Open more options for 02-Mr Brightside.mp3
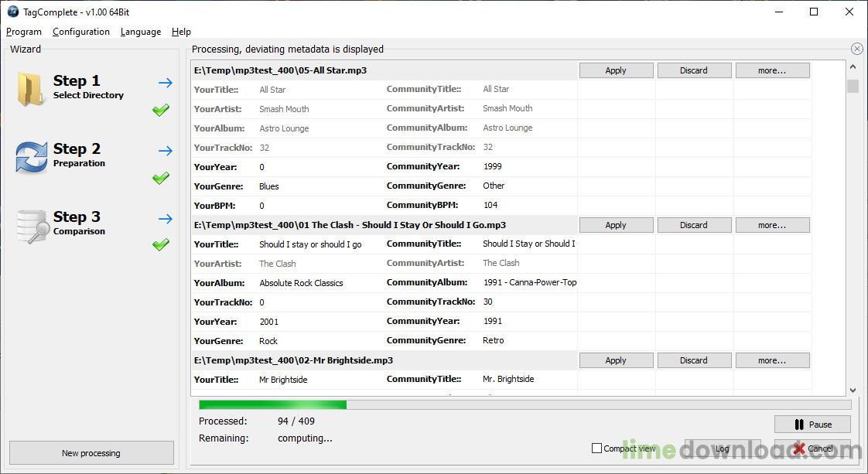 (x=772, y=360)
